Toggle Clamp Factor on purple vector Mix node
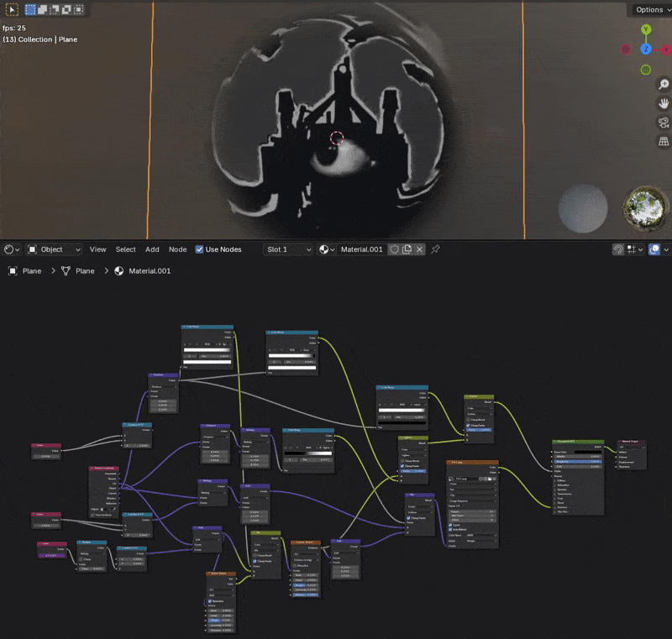The width and height of the screenshot is (672, 639). pyautogui.click(x=408, y=518)
